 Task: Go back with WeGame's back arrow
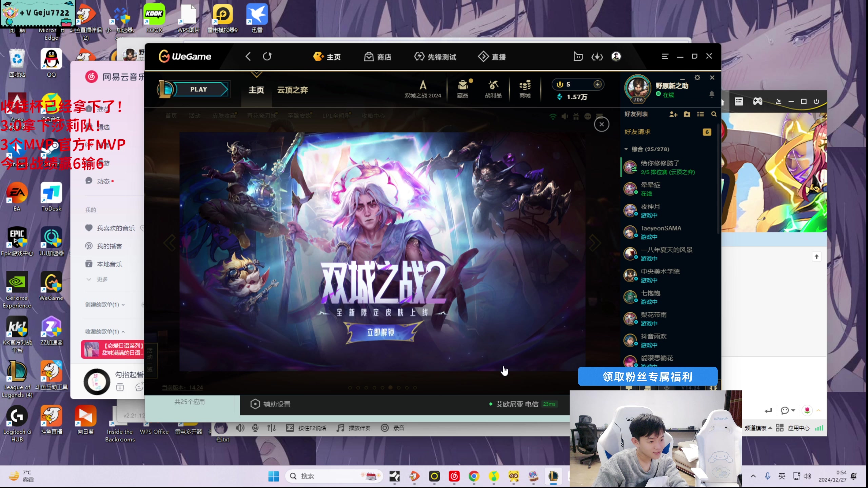248,57
